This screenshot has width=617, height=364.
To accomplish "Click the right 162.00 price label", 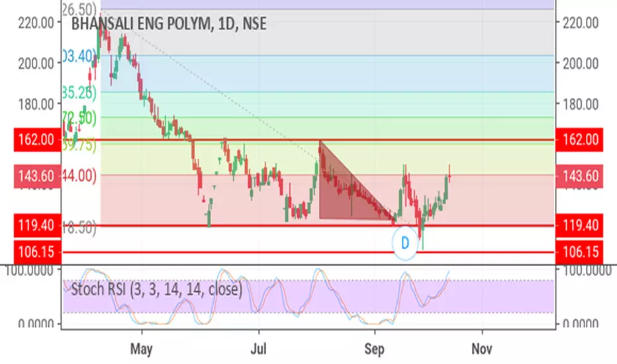I will click(x=580, y=139).
